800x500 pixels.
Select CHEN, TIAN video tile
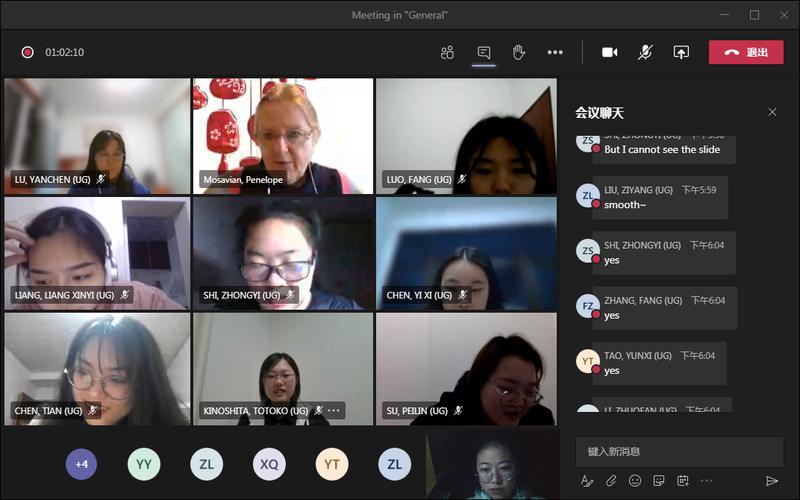click(x=97, y=369)
